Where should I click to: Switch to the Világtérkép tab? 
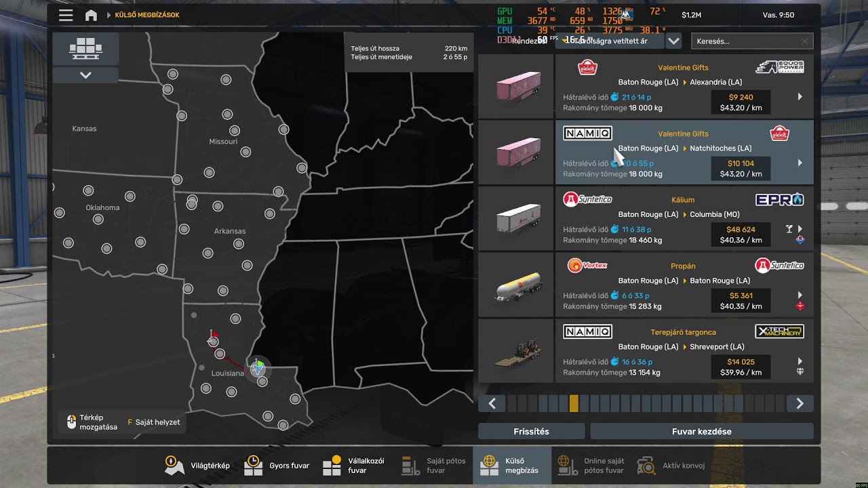click(x=197, y=466)
